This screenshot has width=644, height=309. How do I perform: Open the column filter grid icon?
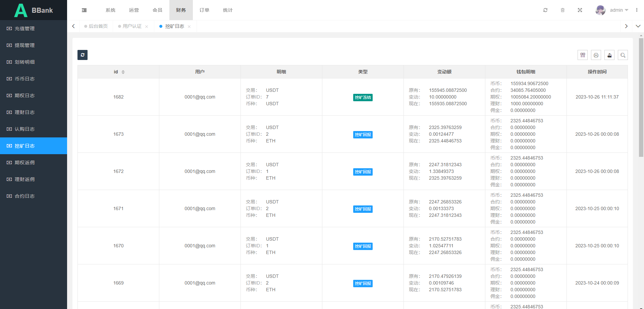pyautogui.click(x=583, y=55)
